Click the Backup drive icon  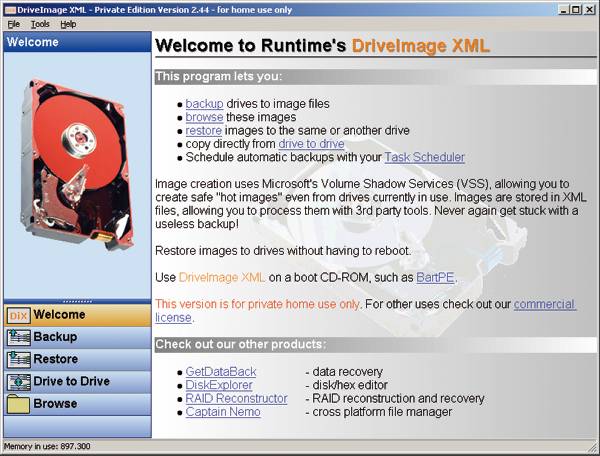coord(18,337)
